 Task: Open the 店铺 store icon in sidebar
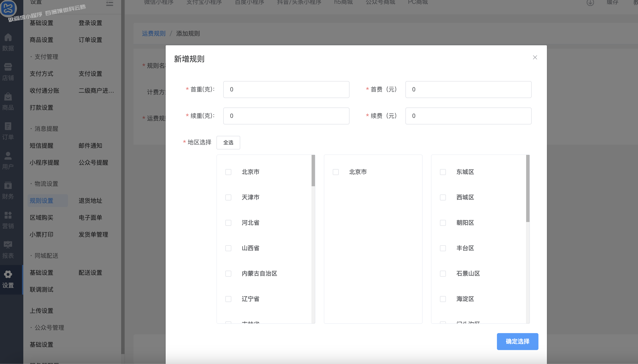8,67
